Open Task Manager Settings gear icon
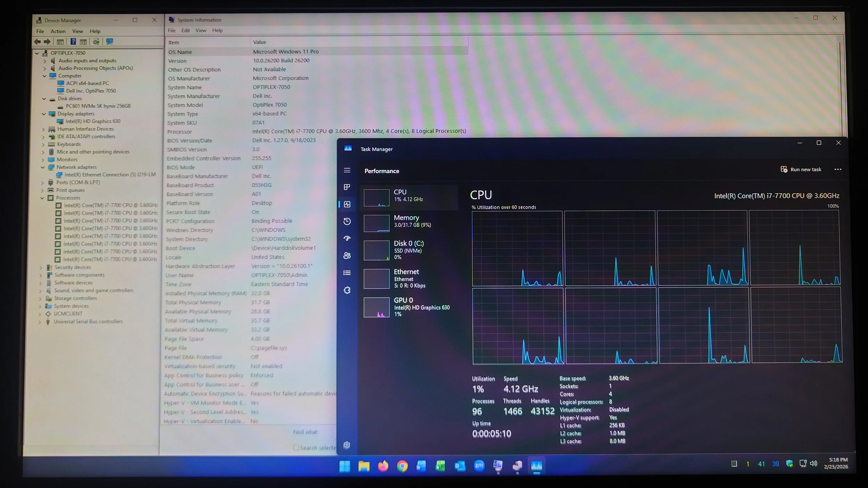Screen dimensions: 868x488 point(347,445)
